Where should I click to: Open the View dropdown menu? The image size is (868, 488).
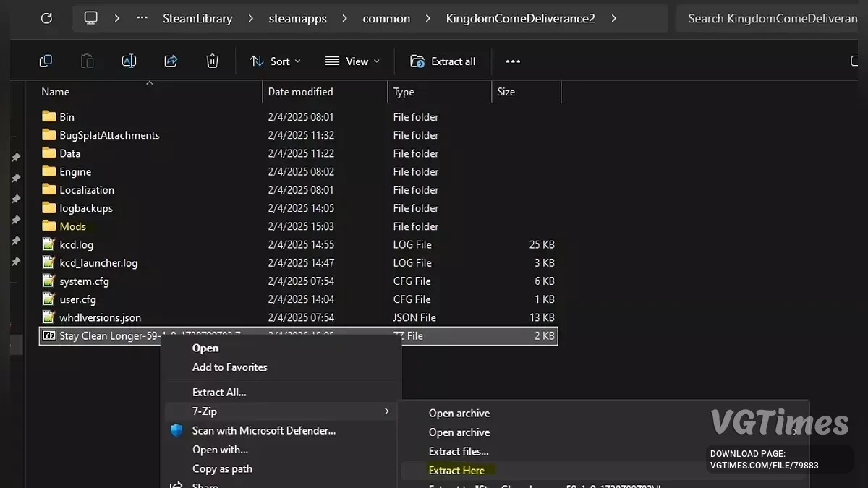point(352,61)
